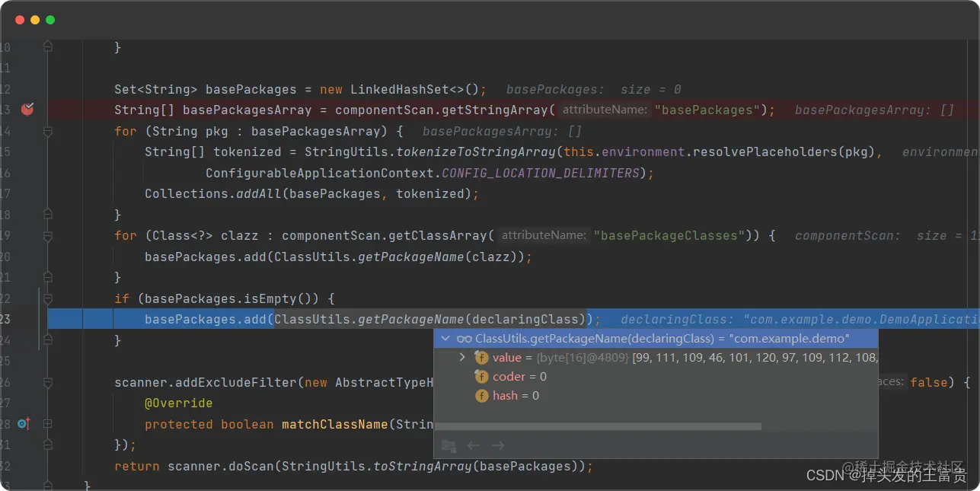Expand the folded region at matchClassName line
The width and height of the screenshot is (980, 491).
47,423
